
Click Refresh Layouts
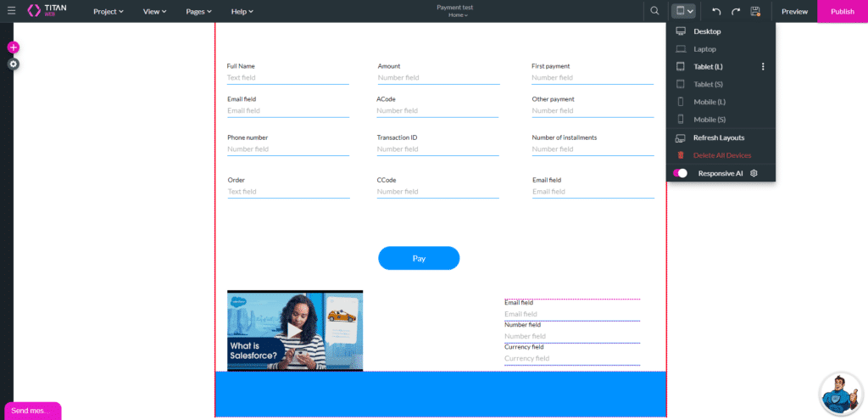[x=721, y=137]
